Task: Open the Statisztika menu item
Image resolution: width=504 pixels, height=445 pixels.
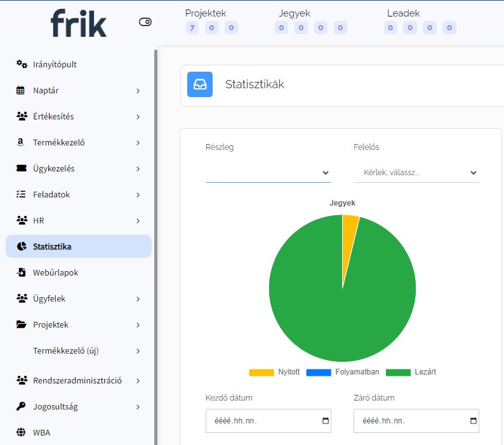Action: tap(52, 246)
